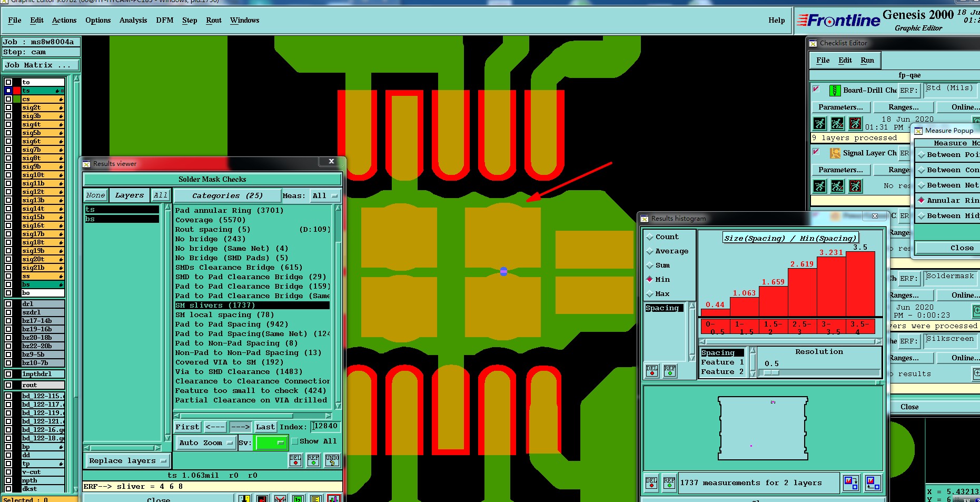Click the Index input field
This screenshot has width=980, height=502.
coord(326,426)
